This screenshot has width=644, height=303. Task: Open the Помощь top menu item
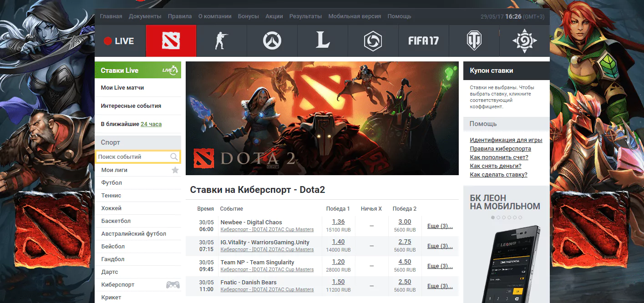point(400,16)
